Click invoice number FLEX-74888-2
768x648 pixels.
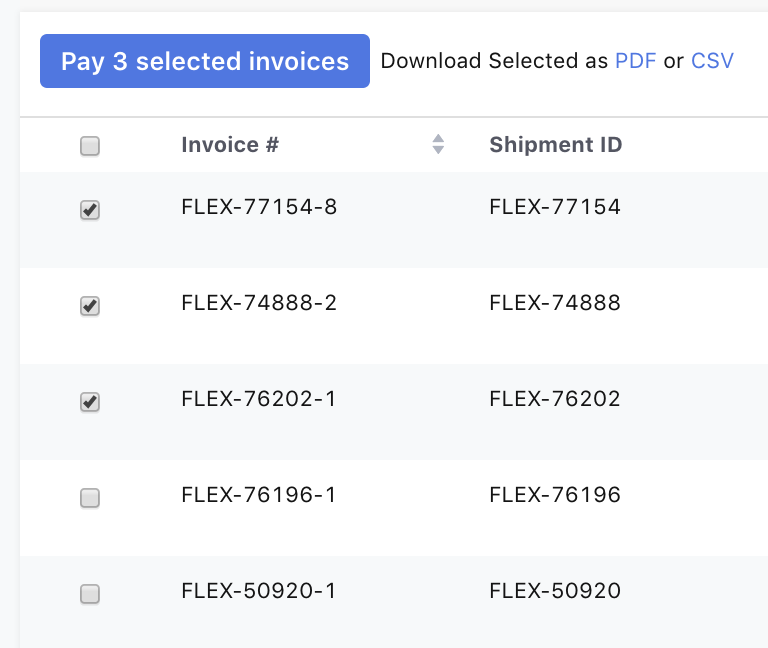click(x=259, y=303)
